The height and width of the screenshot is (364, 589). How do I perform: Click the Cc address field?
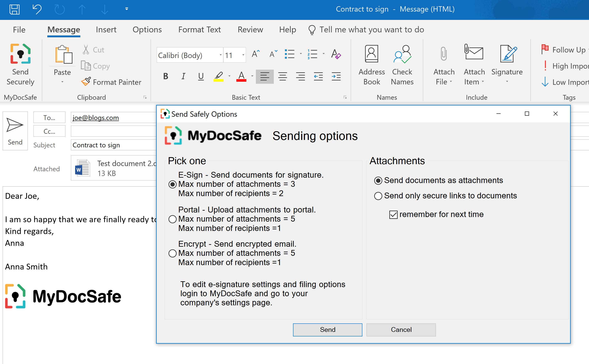[x=113, y=131]
